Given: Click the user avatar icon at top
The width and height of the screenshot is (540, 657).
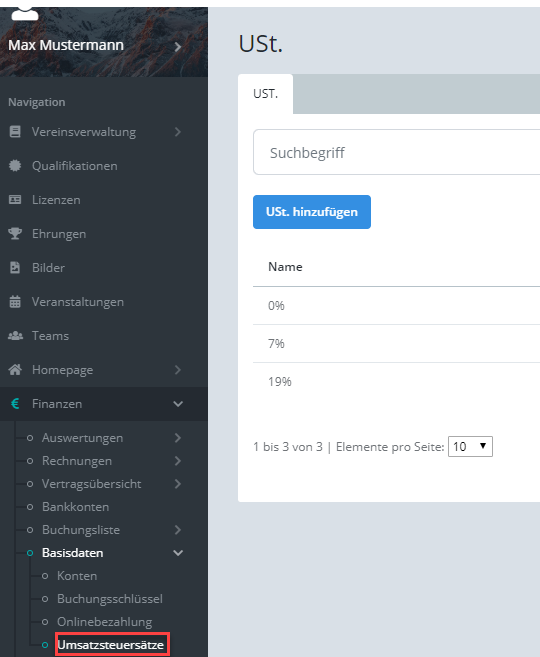Looking at the screenshot, I should coord(25,13).
